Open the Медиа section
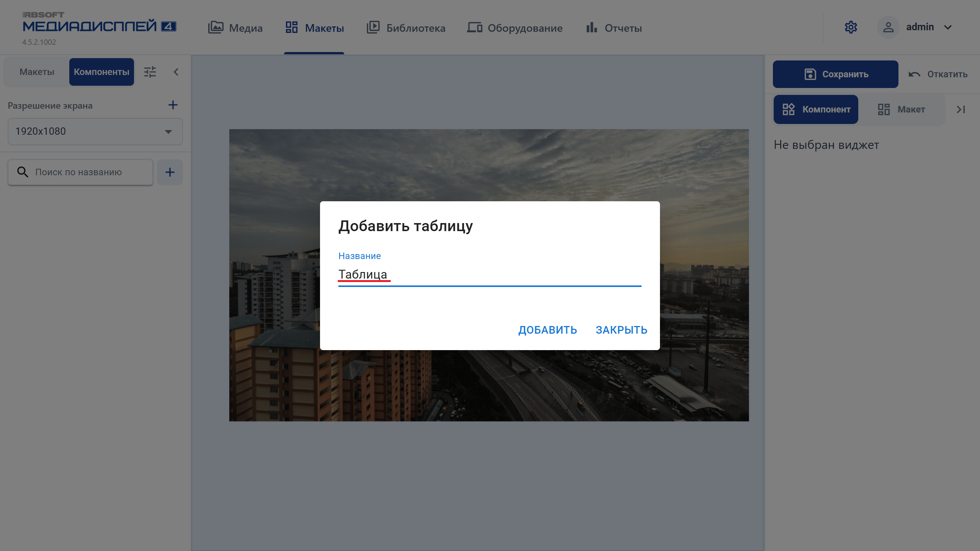Image resolution: width=980 pixels, height=551 pixels. (x=235, y=28)
